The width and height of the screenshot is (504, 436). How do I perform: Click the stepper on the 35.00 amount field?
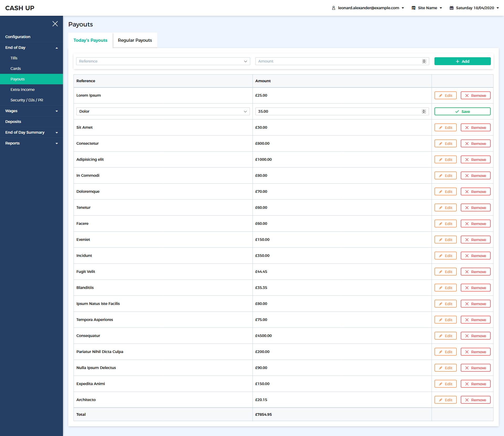[424, 111]
